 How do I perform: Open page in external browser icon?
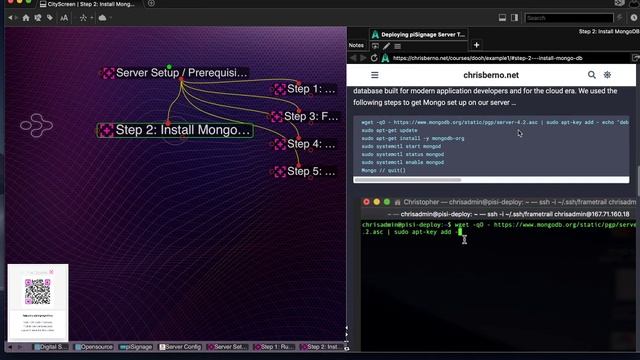[636, 58]
